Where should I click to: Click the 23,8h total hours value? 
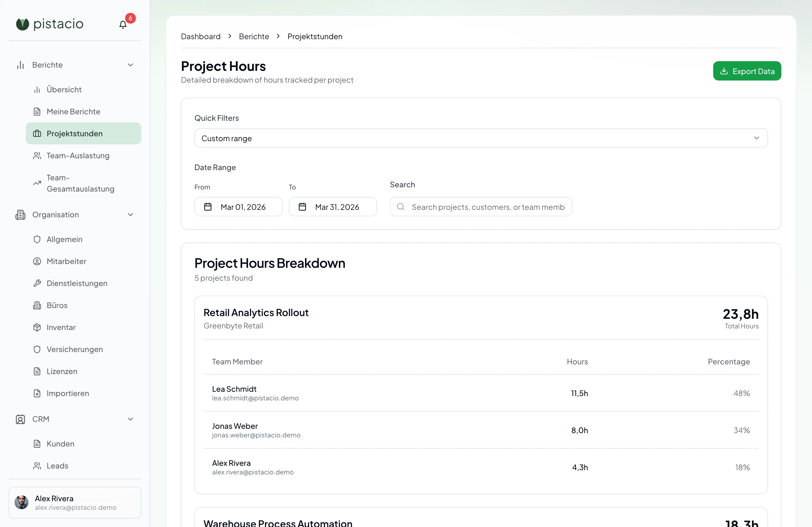coord(741,314)
